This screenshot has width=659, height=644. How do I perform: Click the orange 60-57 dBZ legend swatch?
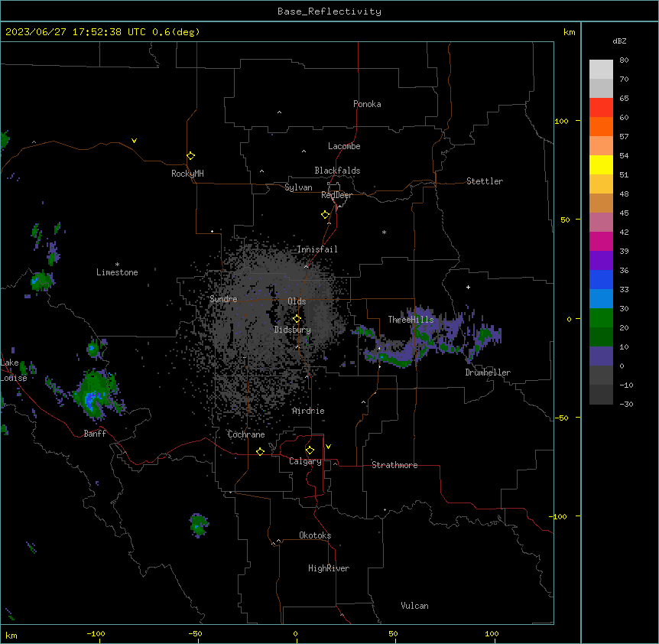tap(601, 126)
